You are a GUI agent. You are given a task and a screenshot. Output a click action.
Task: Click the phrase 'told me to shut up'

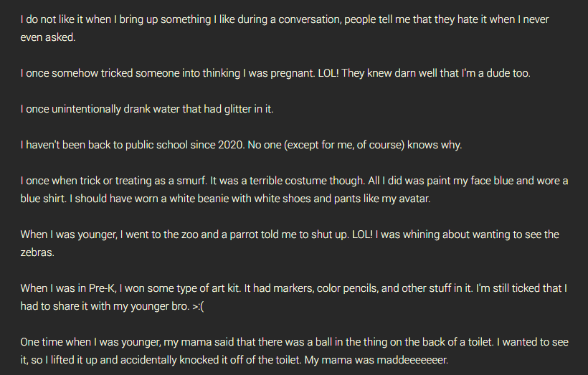[x=300, y=234]
